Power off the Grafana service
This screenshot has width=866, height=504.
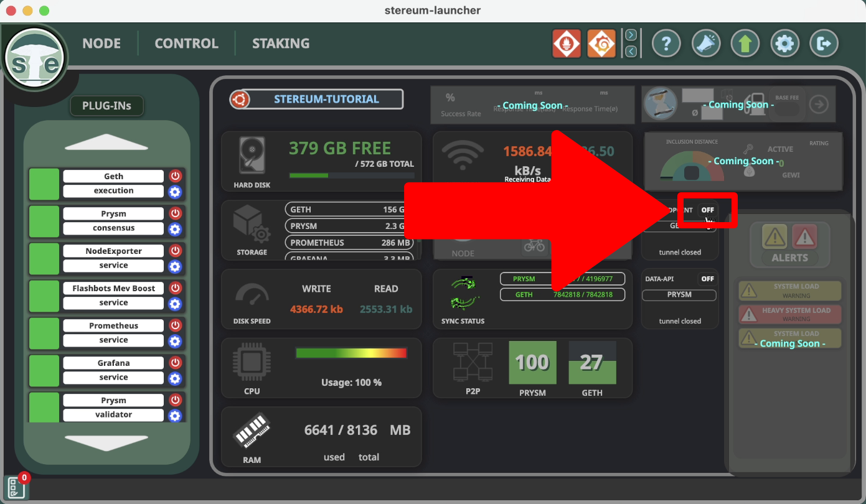(x=175, y=363)
